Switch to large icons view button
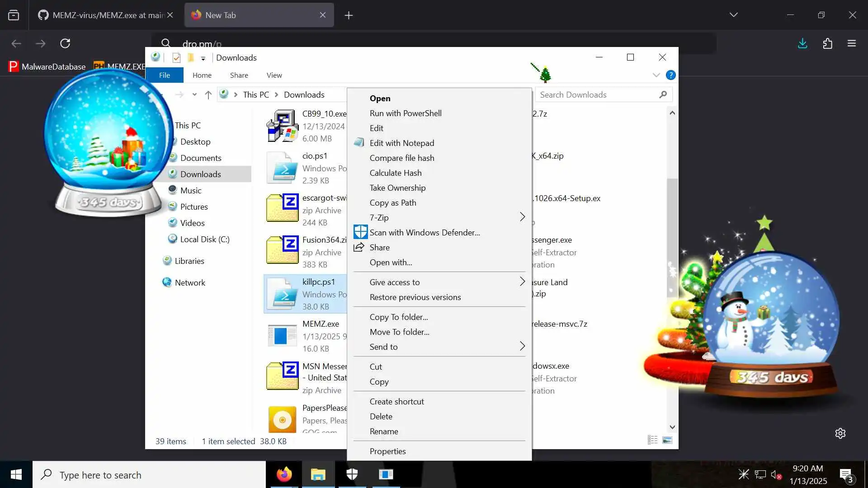The image size is (868, 488). (x=667, y=440)
